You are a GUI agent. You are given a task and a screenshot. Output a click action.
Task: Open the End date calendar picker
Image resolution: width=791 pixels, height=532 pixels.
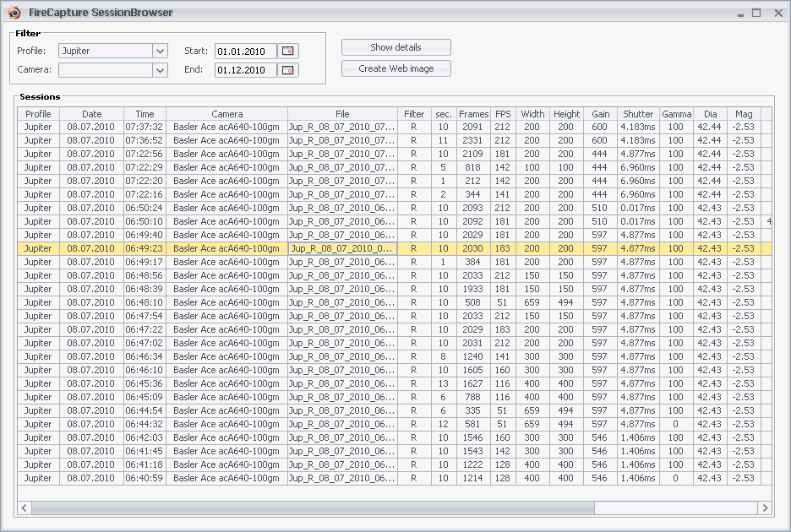tap(287, 70)
